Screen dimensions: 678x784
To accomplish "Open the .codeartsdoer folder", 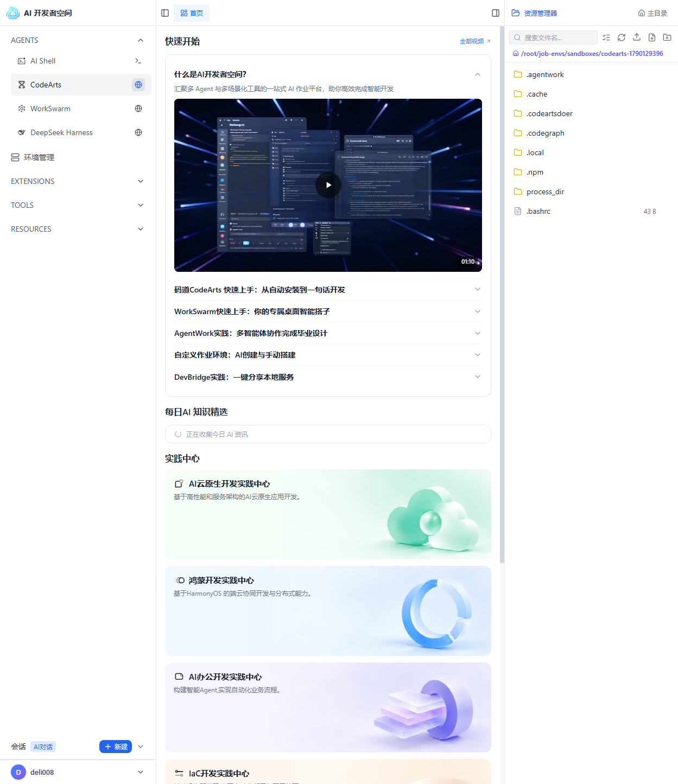I will point(591,113).
